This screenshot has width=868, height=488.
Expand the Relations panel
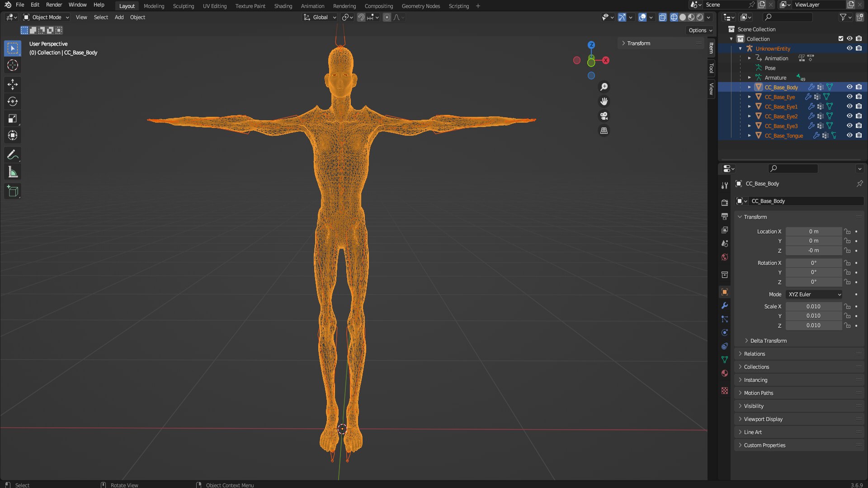pos(755,354)
